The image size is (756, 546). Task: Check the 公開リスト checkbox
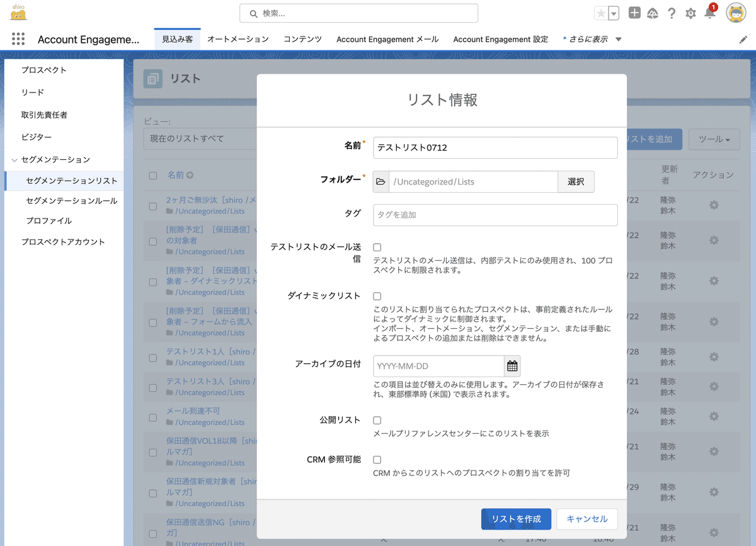pyautogui.click(x=377, y=420)
